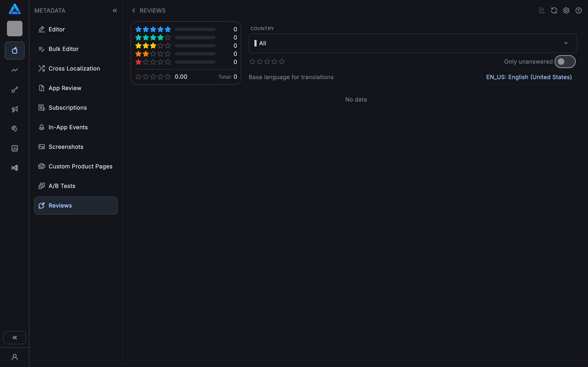Screen dimensions: 588x367
Task: Click the first star in rating filter
Action: [x=252, y=61]
